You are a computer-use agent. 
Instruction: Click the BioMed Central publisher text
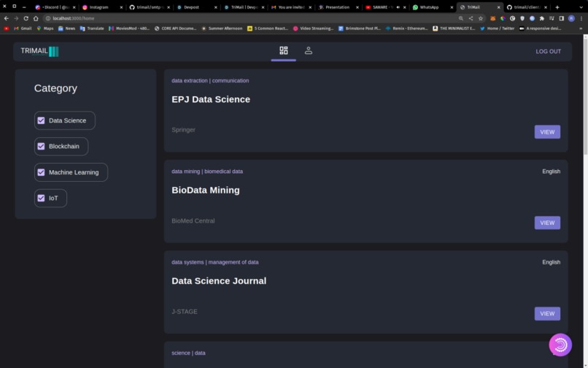click(x=193, y=221)
